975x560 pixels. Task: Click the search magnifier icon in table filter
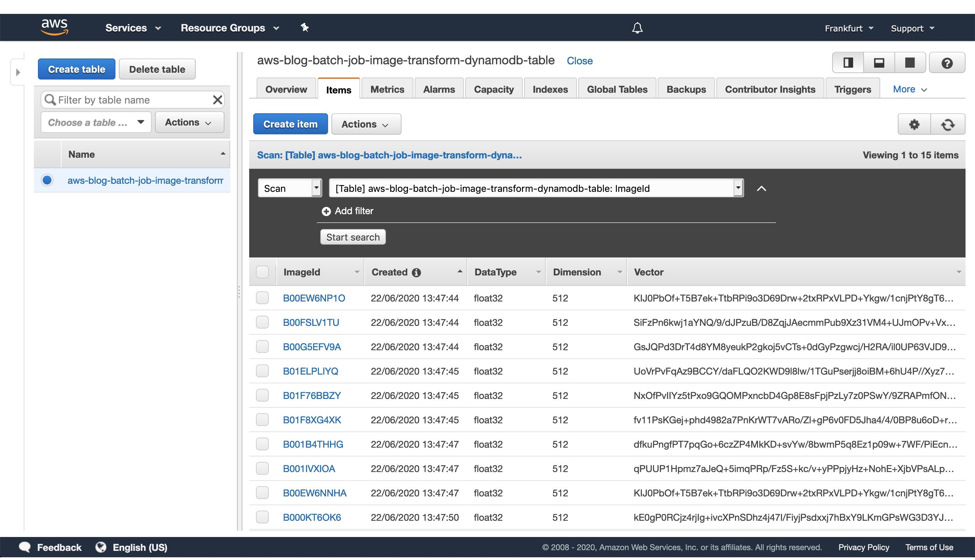[50, 100]
